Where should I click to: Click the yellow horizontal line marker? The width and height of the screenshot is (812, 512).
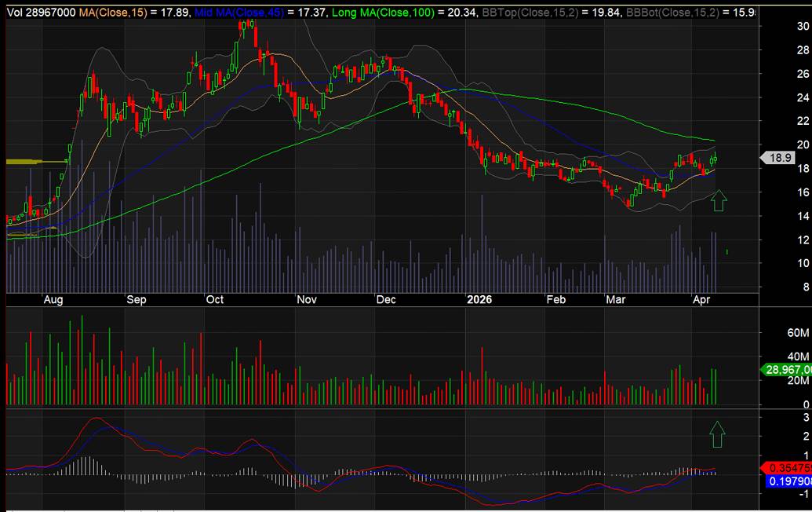(33, 162)
